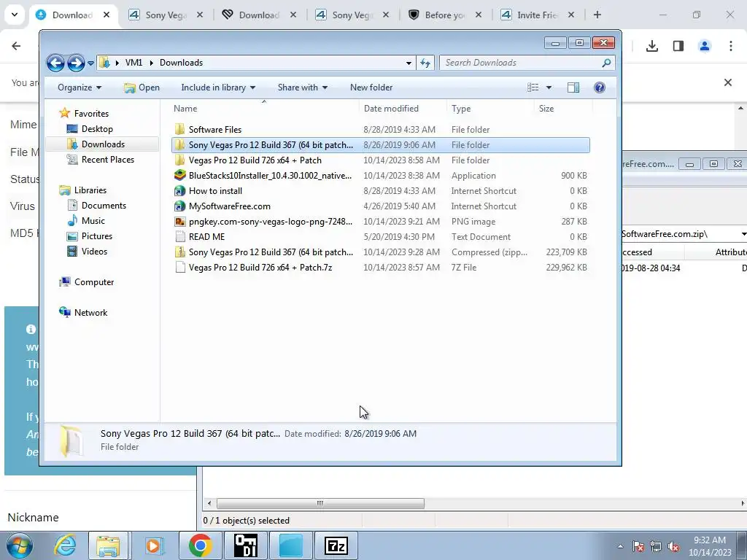The width and height of the screenshot is (747, 560).
Task: Refresh the Downloads address bar
Action: tap(425, 63)
